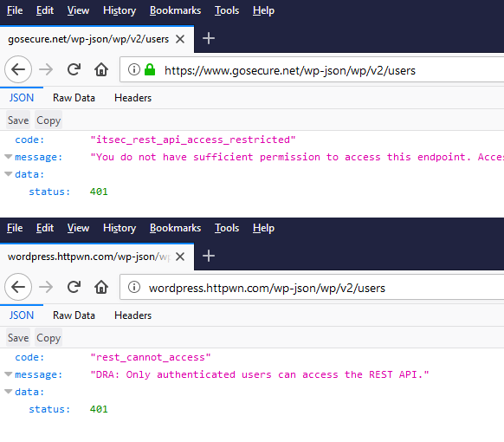Click forward arrow in gosecure.net window
The width and height of the screenshot is (504, 442).
[46, 69]
